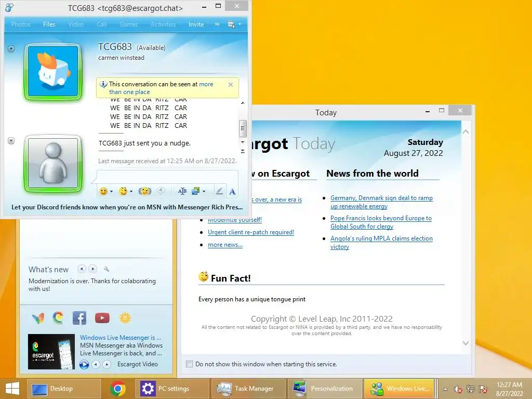532x399 pixels.
Task: Open the YouTube icon in main window
Action: point(102,318)
